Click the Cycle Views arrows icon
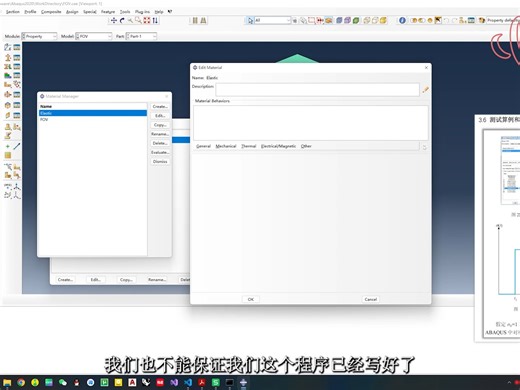520x390 pixels. (x=155, y=21)
